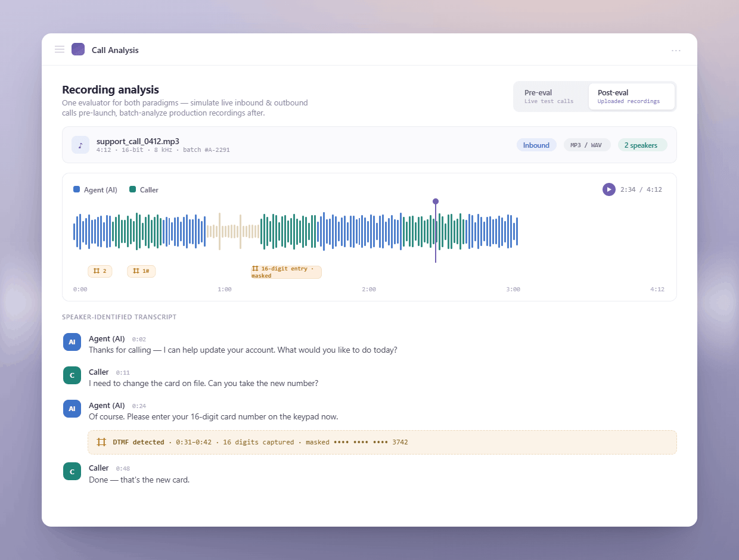Click the Caller avatar for the 0:48 message
Viewport: 739px width, 560px height.
72,472
